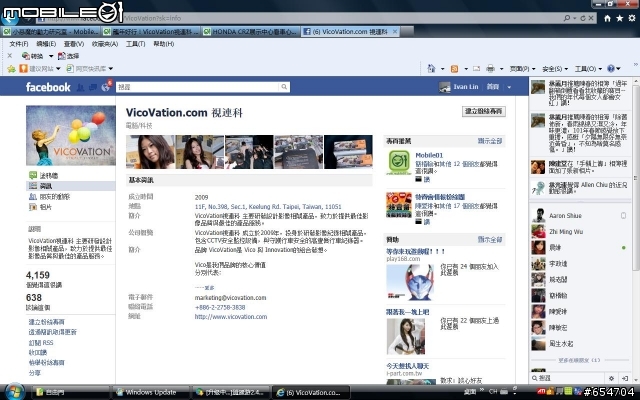Expand the web slice gallery dropdown
This screenshot has width=640, height=400.
(x=111, y=69)
